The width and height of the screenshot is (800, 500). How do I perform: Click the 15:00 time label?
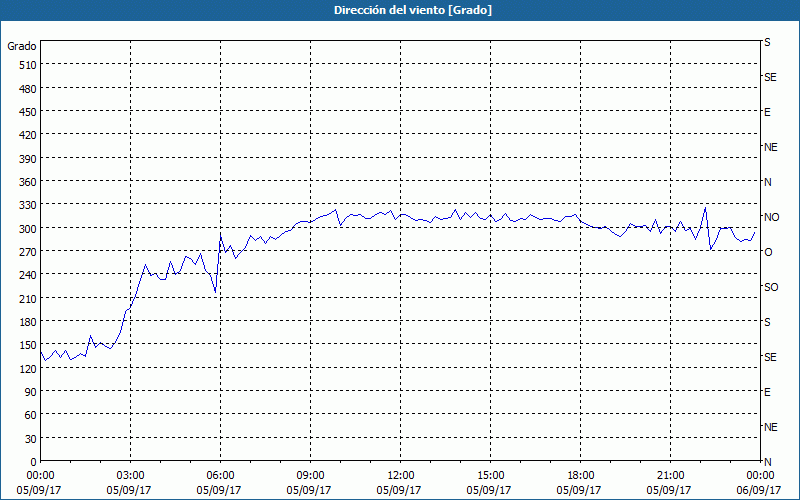[490, 476]
